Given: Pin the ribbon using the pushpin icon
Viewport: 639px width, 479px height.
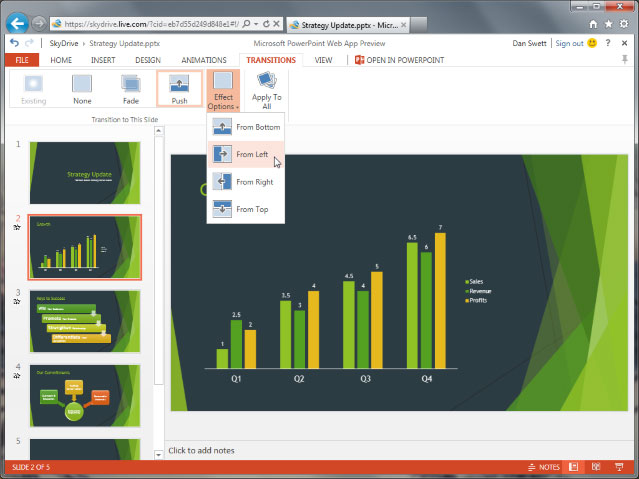Looking at the screenshot, I should tap(624, 60).
